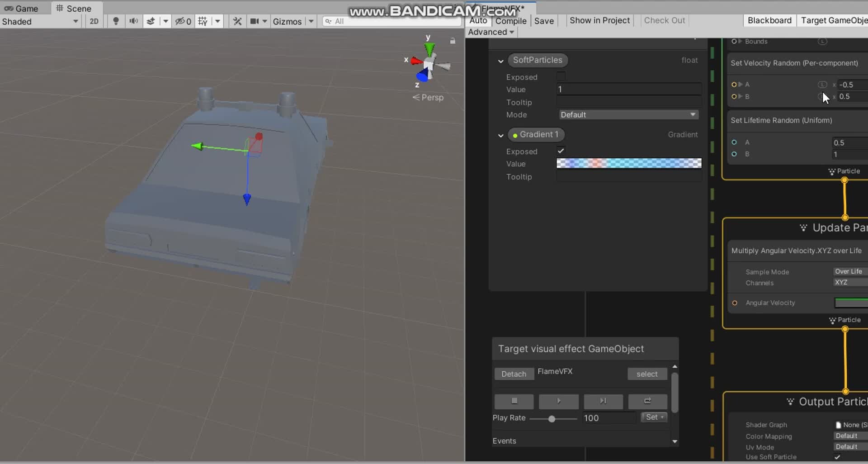Click the Play Rate slider
Screen dimensions: 868x464
[x=553, y=419]
